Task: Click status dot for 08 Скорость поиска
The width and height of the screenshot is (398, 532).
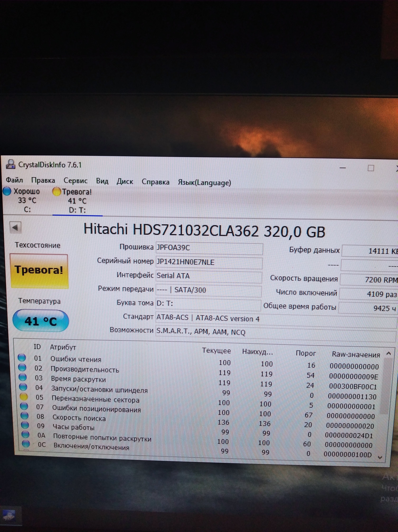Action: [25, 415]
